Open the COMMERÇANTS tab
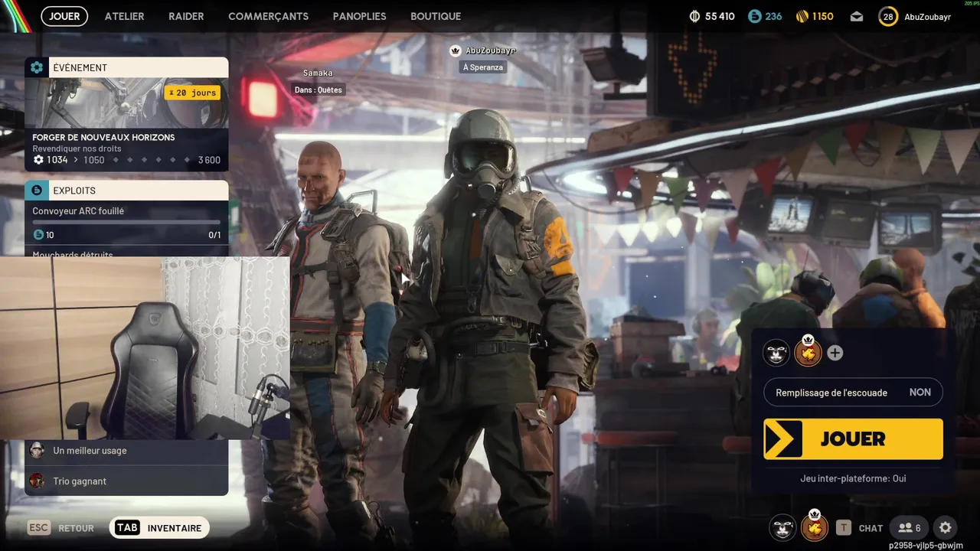 [x=268, y=16]
